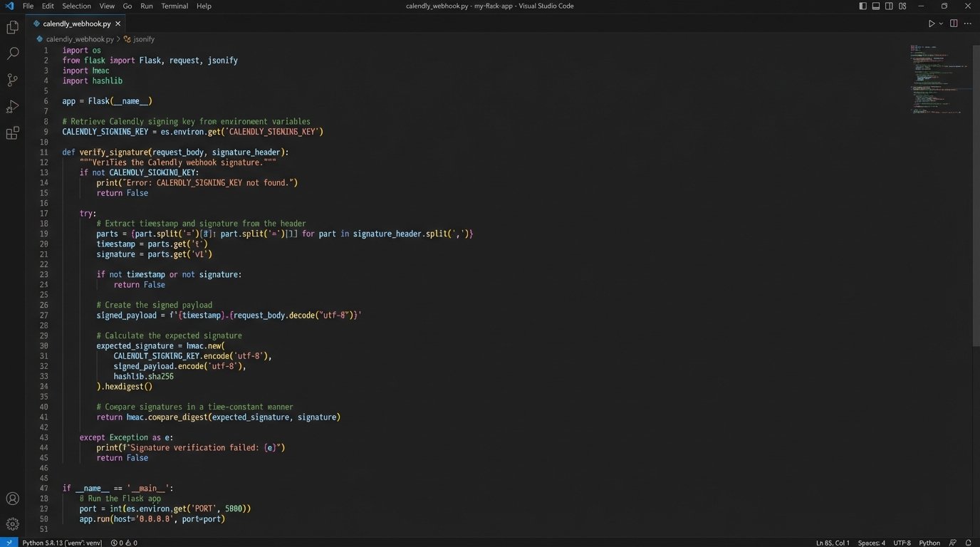Open the Manage gear icon

(x=12, y=524)
